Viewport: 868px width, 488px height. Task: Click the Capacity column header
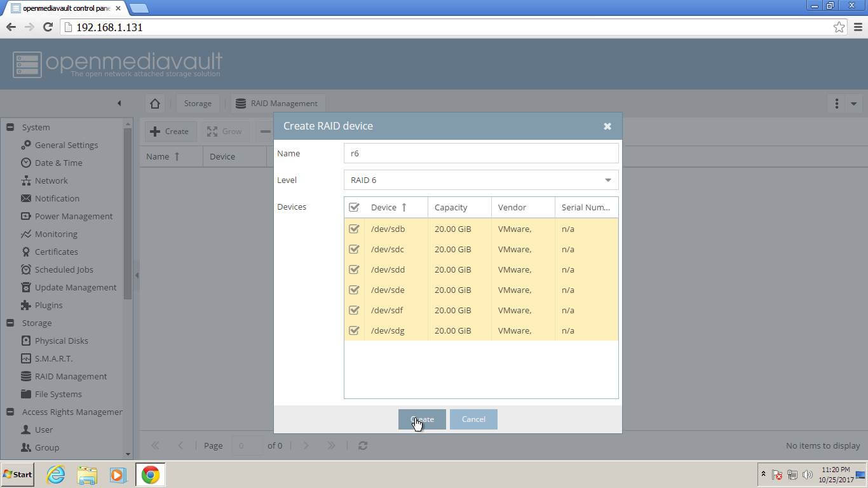coord(459,207)
